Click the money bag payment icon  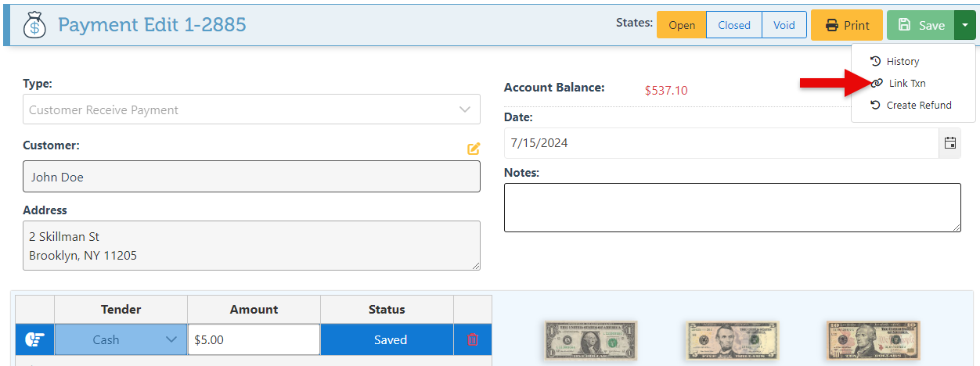pyautogui.click(x=34, y=25)
